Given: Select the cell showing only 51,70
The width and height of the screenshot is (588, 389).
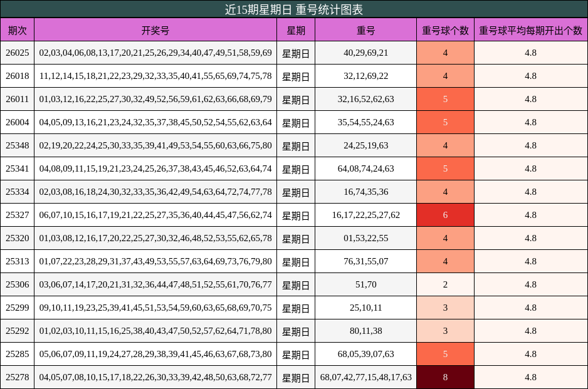Looking at the screenshot, I should [366, 284].
